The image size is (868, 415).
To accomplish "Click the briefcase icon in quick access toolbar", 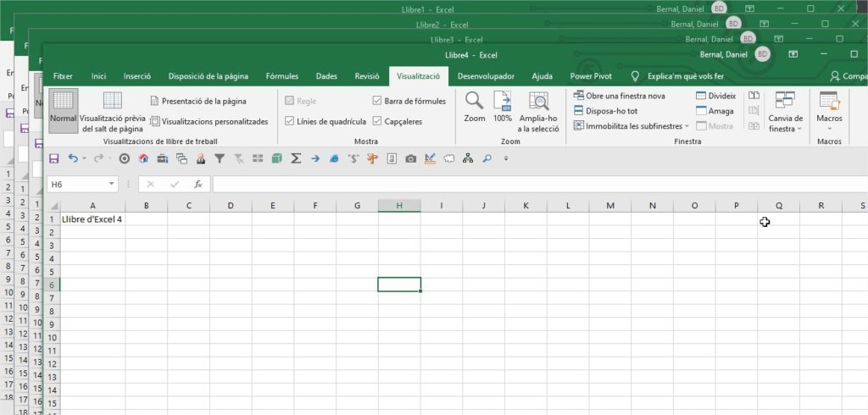I will coord(162,159).
